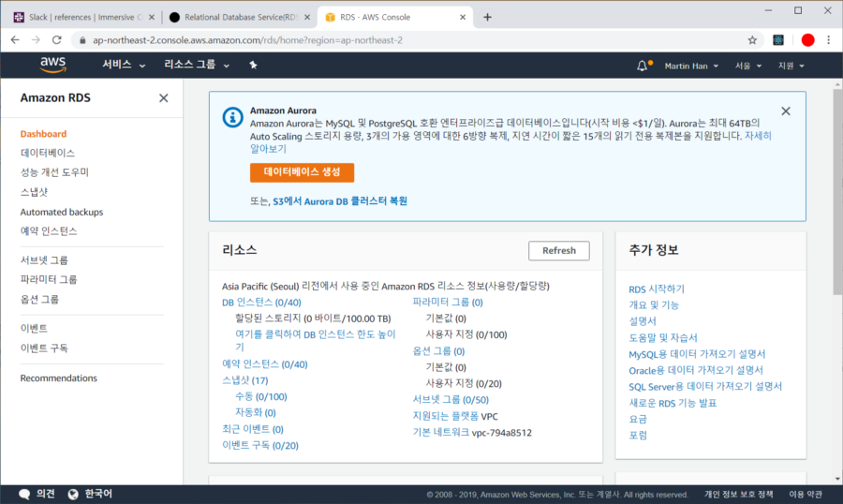Switch to Relational Database Service tab

241,17
